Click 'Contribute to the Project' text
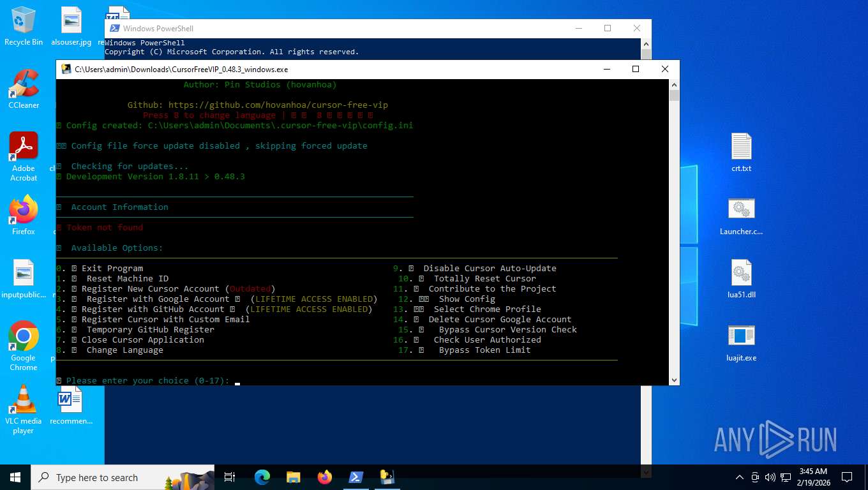Image resolution: width=868 pixels, height=490 pixels. point(493,289)
